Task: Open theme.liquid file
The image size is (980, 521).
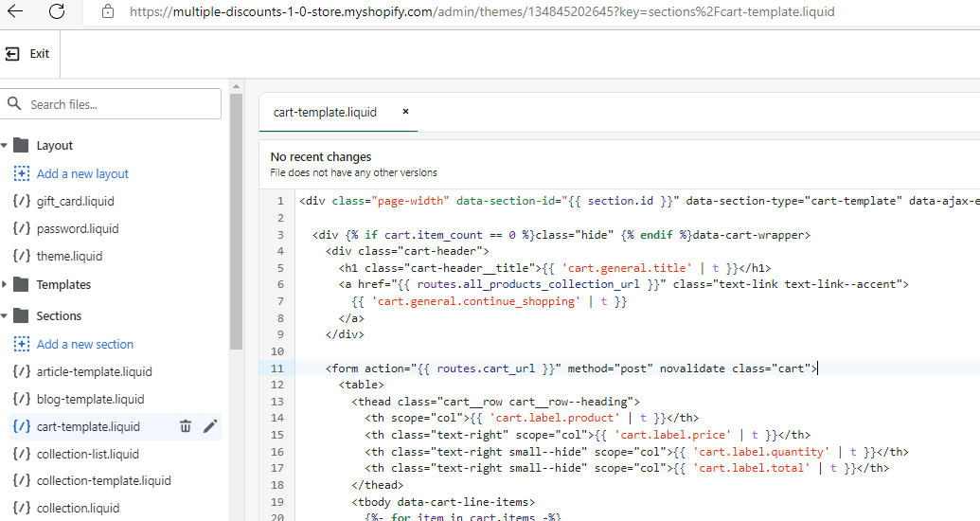Action: tap(69, 257)
